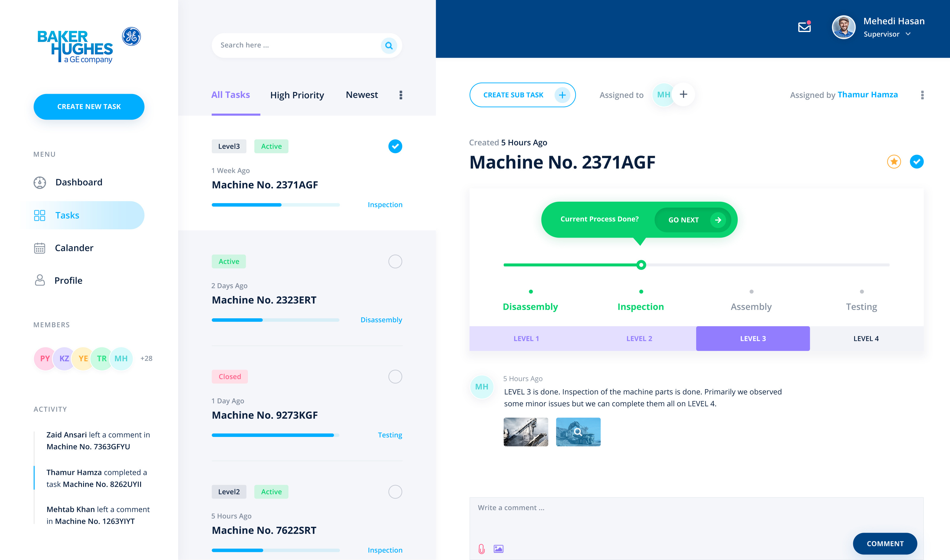Open the Supervisor role dropdown
950x560 pixels.
coord(908,34)
